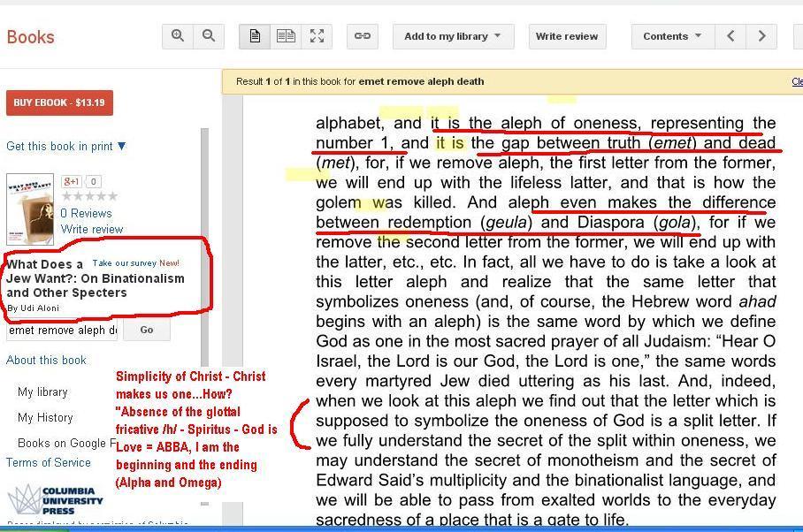This screenshot has width=803, height=532.
Task: Click Write review link under rating
Action: [x=92, y=229]
